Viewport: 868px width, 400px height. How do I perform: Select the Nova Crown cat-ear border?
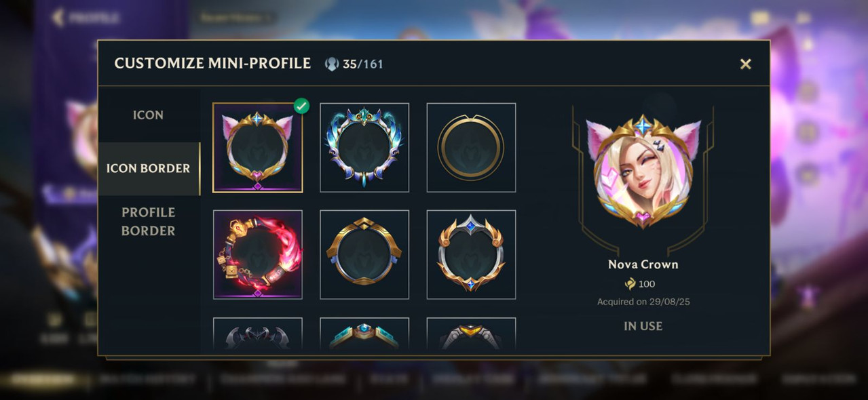pyautogui.click(x=258, y=148)
